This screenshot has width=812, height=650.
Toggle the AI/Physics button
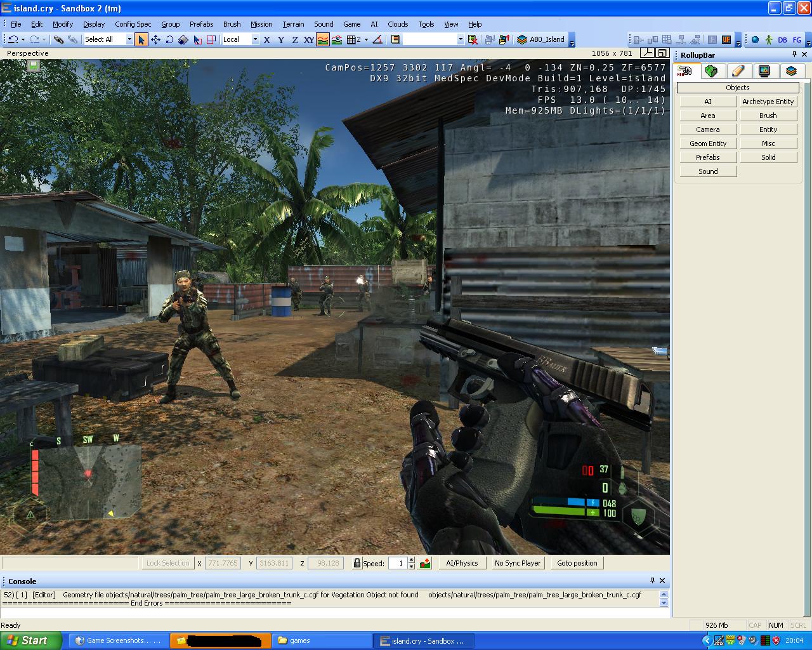[x=462, y=563]
